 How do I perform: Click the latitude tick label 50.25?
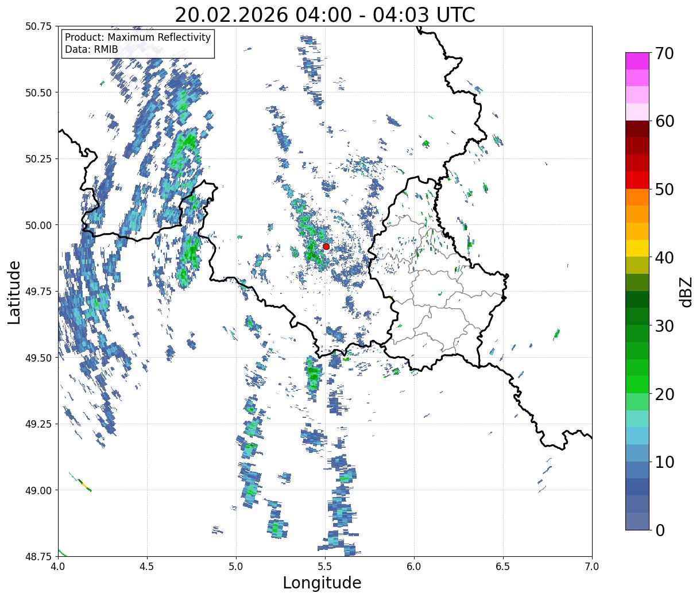point(38,159)
